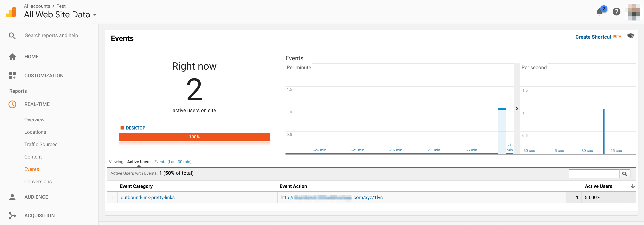Open the Traffic Sources report
Screen dimensions: 644x225
[41, 144]
